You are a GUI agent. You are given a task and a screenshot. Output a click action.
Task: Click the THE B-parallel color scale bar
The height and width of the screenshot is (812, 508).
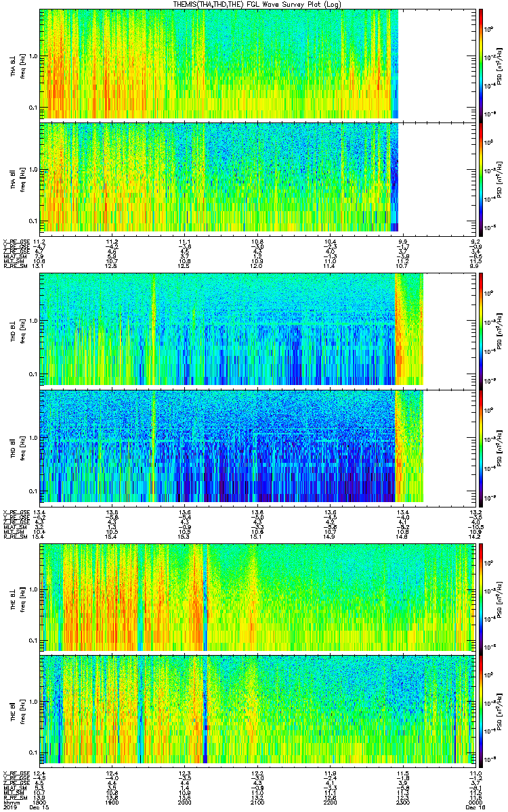[x=481, y=711]
